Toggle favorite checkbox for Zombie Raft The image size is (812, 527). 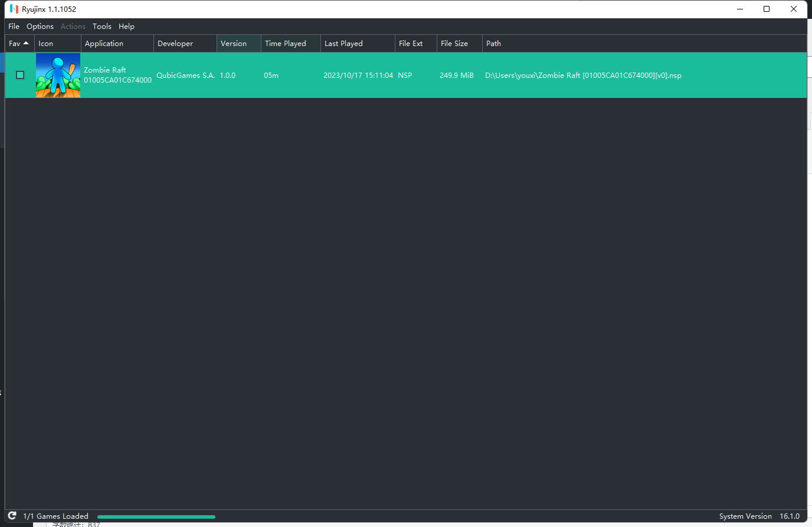coord(20,75)
